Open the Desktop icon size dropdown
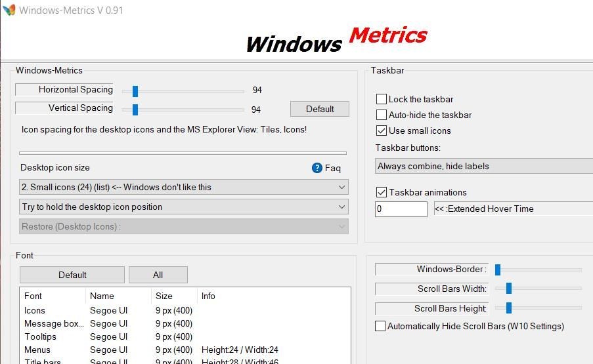 click(x=183, y=188)
